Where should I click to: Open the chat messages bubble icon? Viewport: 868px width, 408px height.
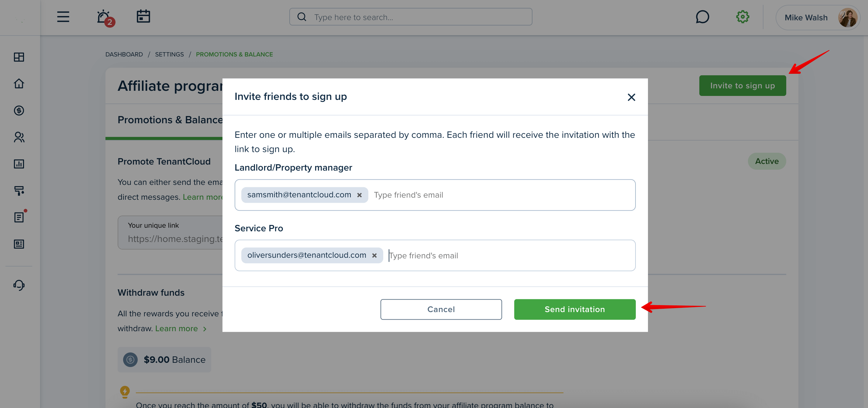coord(702,17)
